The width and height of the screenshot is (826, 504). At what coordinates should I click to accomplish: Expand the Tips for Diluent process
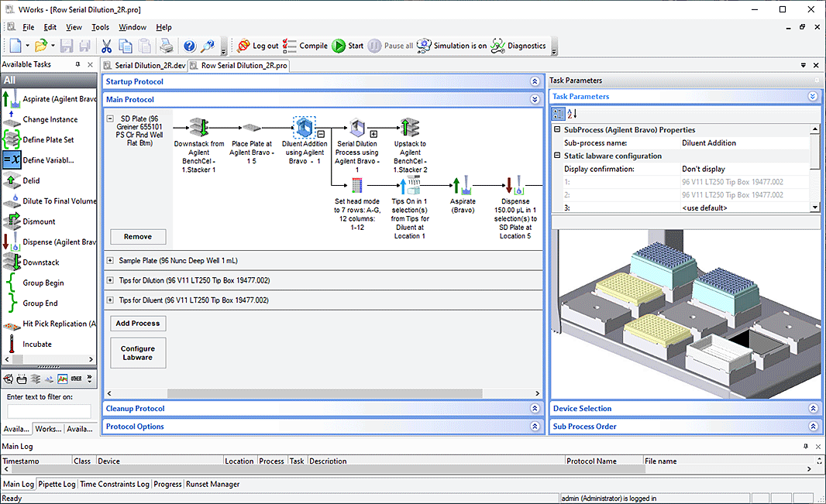[x=110, y=300]
